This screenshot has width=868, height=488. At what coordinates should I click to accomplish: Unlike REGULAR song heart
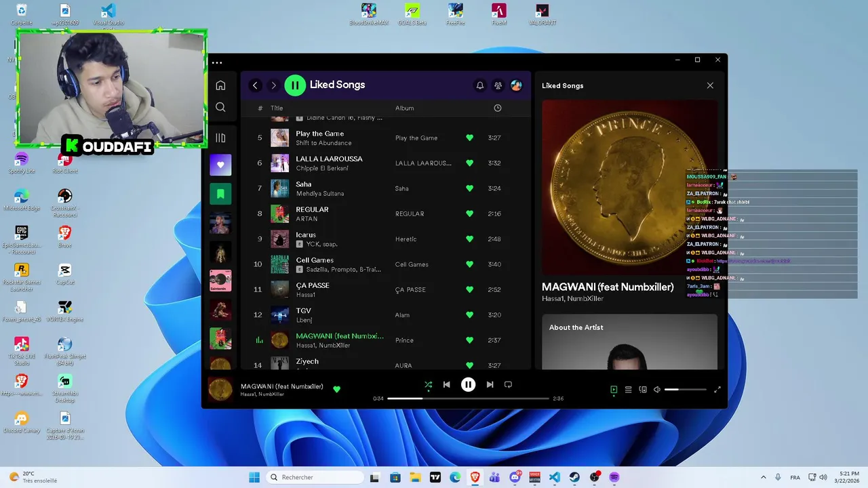point(469,213)
